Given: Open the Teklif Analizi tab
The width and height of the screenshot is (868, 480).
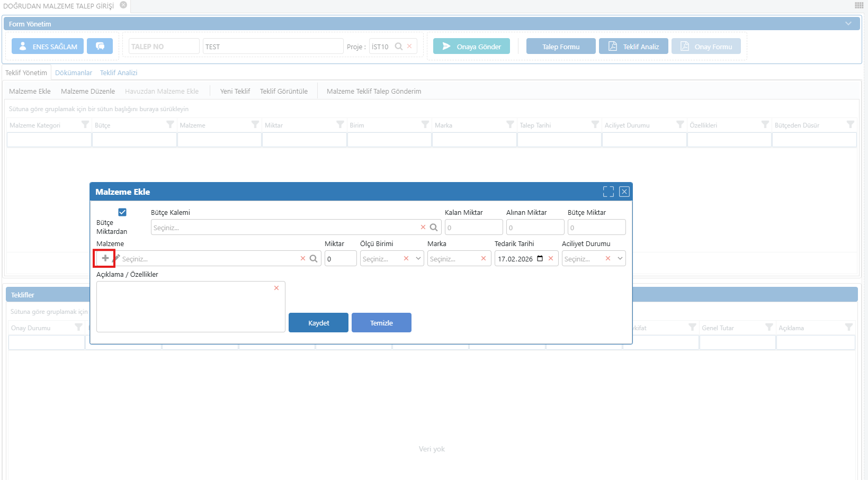Looking at the screenshot, I should click(x=119, y=73).
